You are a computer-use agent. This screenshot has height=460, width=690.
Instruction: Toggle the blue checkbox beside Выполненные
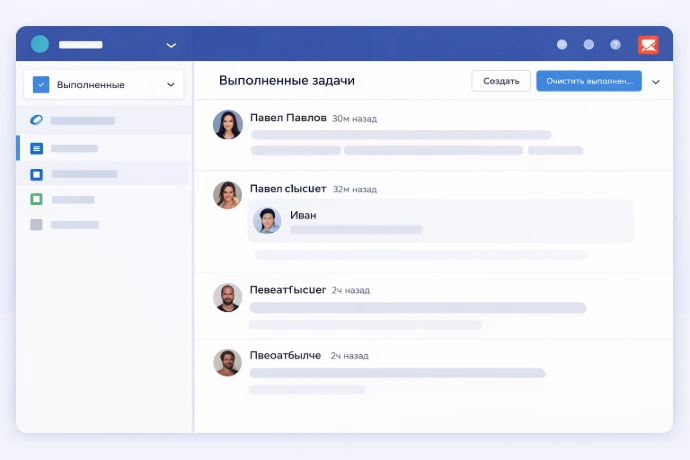[x=41, y=85]
